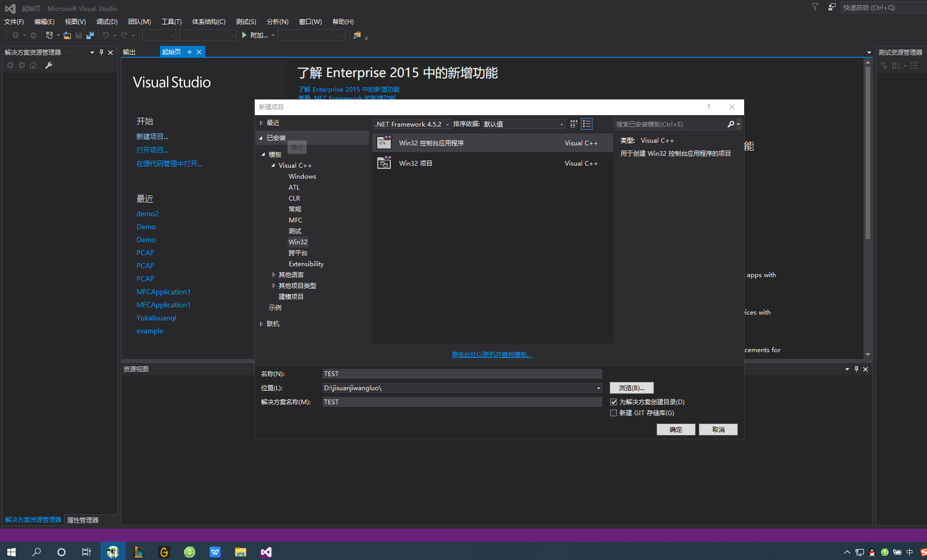The height and width of the screenshot is (560, 927).
Task: Switch template list to small icons view
Action: pos(574,124)
